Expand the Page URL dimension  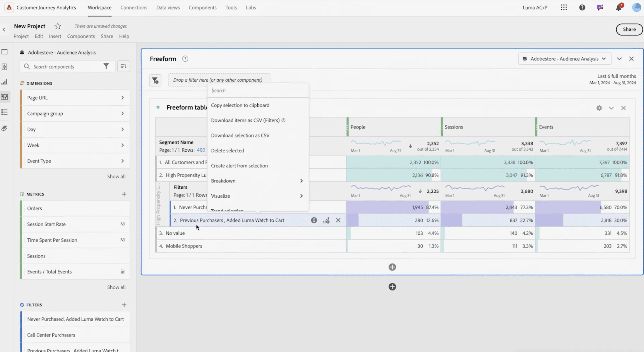(x=122, y=98)
